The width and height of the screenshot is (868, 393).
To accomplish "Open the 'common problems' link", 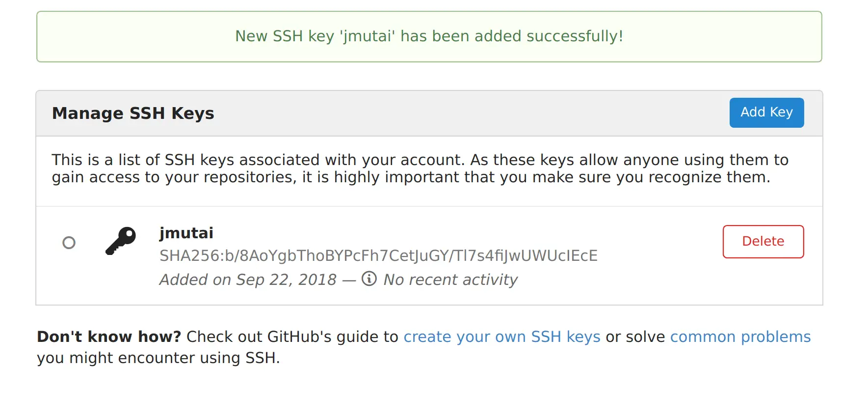I will [740, 337].
